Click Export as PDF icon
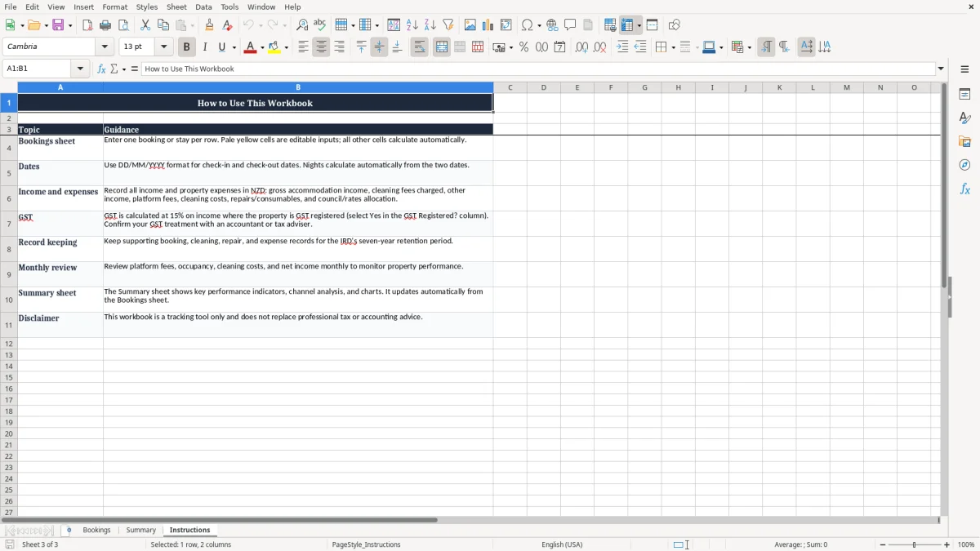980x551 pixels. [87, 25]
